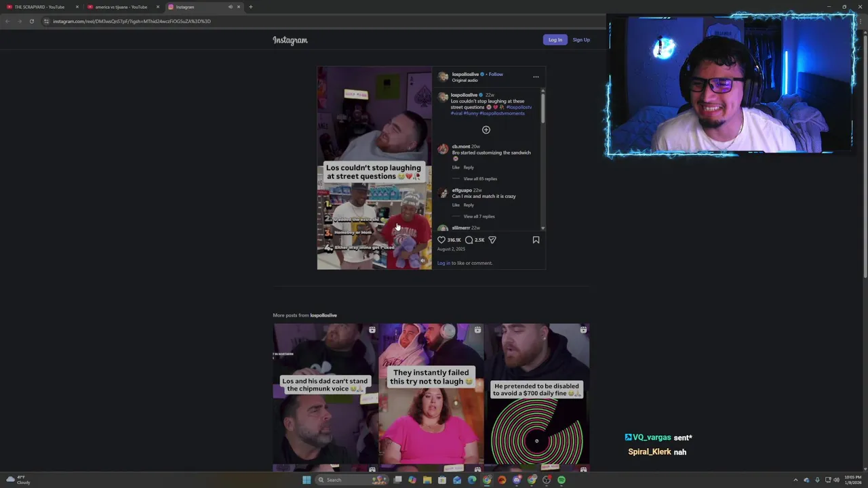Click the Log In button
The image size is (868, 488).
click(555, 40)
